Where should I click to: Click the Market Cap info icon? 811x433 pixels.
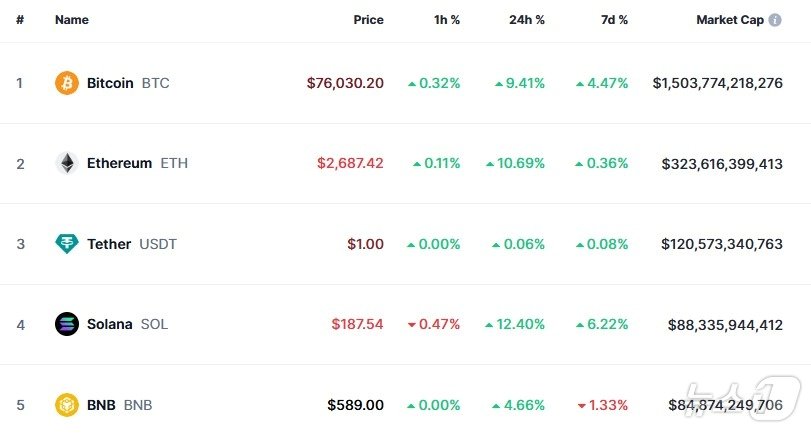(775, 20)
